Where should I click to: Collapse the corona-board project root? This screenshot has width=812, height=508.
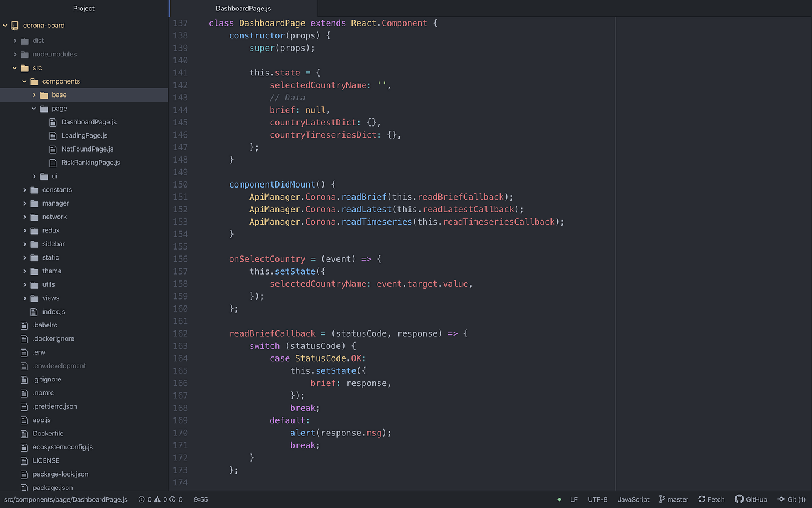point(5,26)
